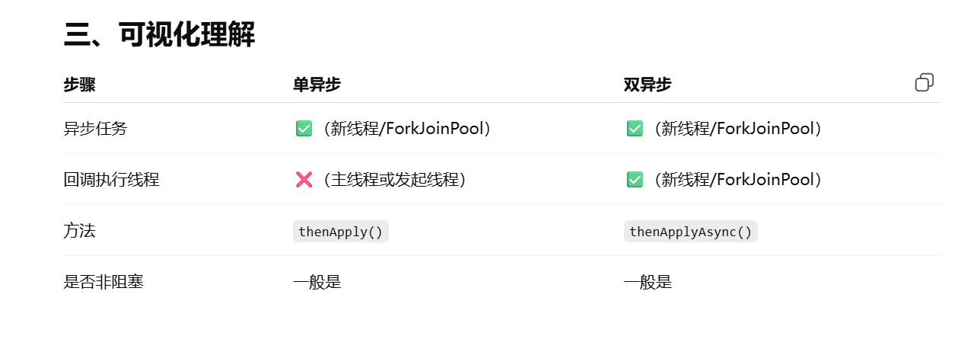This screenshot has width=980, height=352.
Task: Click the copy table icon
Action: point(924,83)
